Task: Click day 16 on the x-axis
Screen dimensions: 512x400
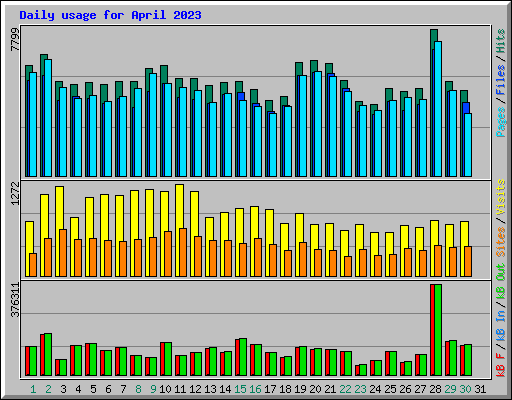Action: 255,389
